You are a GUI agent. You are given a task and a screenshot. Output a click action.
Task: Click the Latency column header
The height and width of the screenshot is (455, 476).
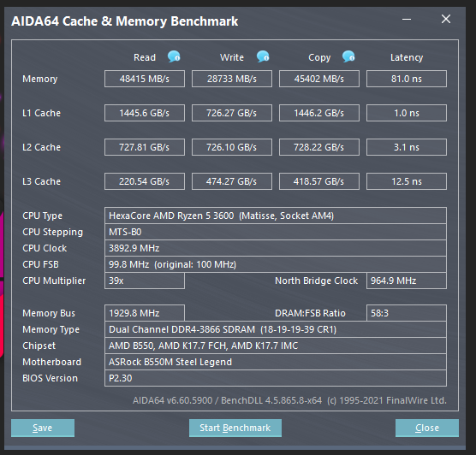(407, 57)
